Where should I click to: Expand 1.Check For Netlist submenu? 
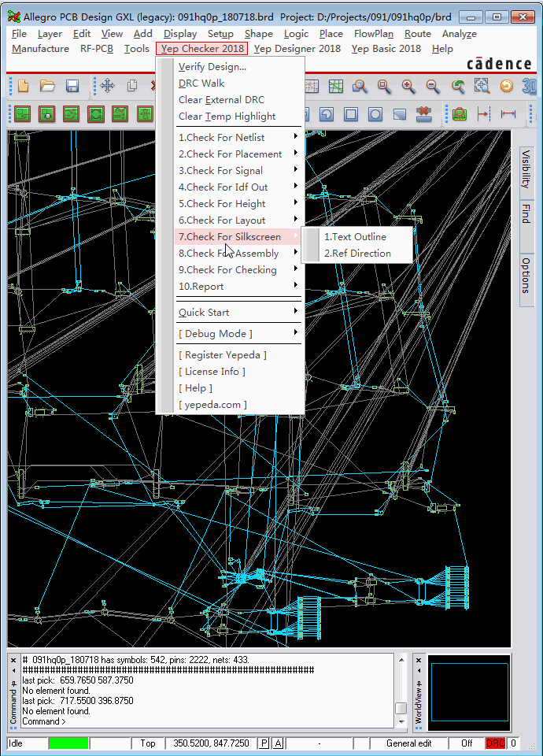[238, 137]
